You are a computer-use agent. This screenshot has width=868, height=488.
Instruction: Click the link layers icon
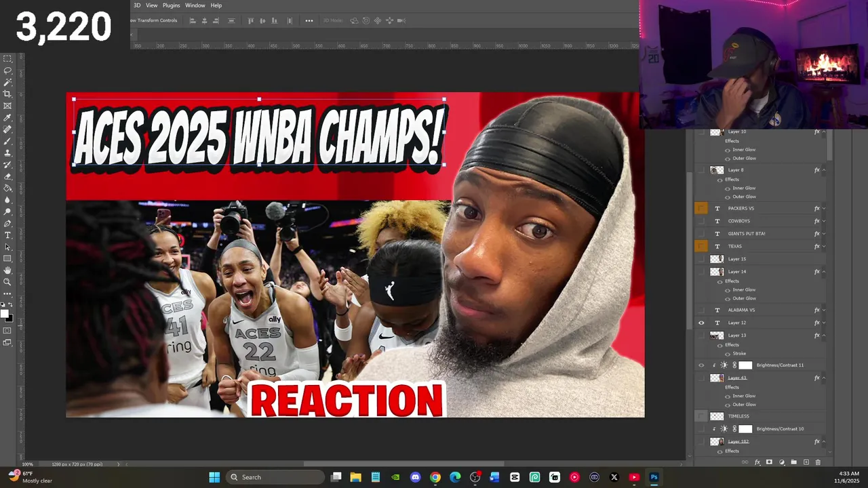click(x=745, y=462)
